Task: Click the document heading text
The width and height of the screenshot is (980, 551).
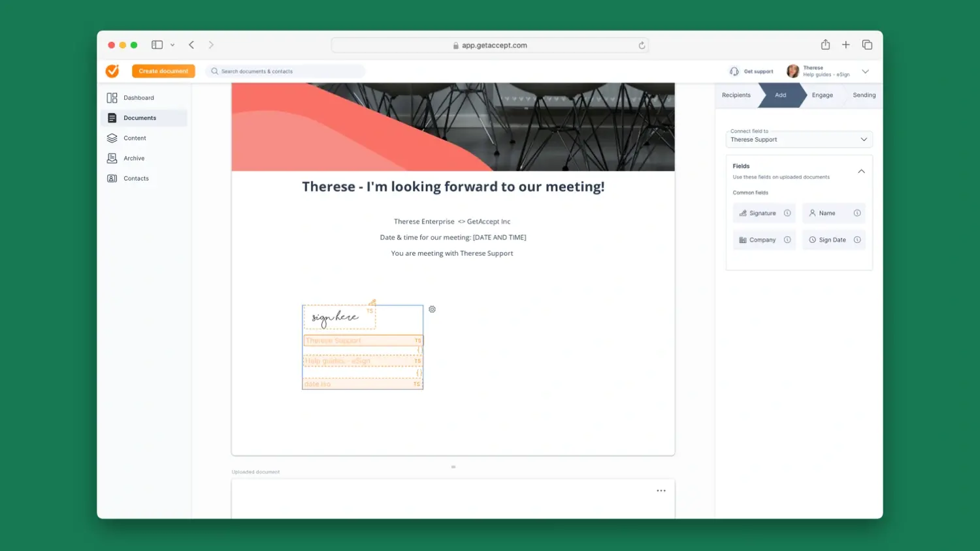Action: point(453,187)
